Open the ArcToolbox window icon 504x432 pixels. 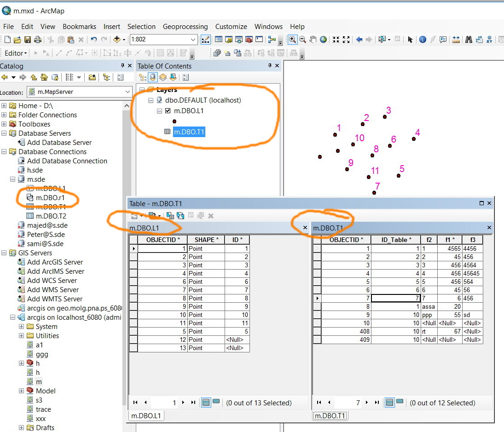(249, 40)
